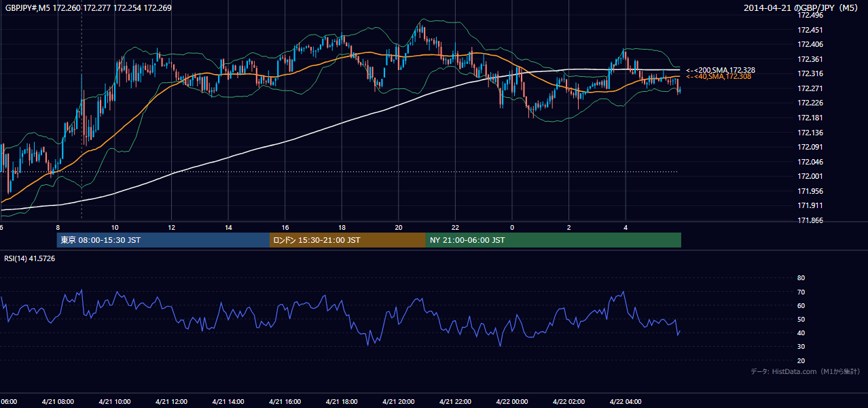Click RSI scale level 60

[x=801, y=305]
